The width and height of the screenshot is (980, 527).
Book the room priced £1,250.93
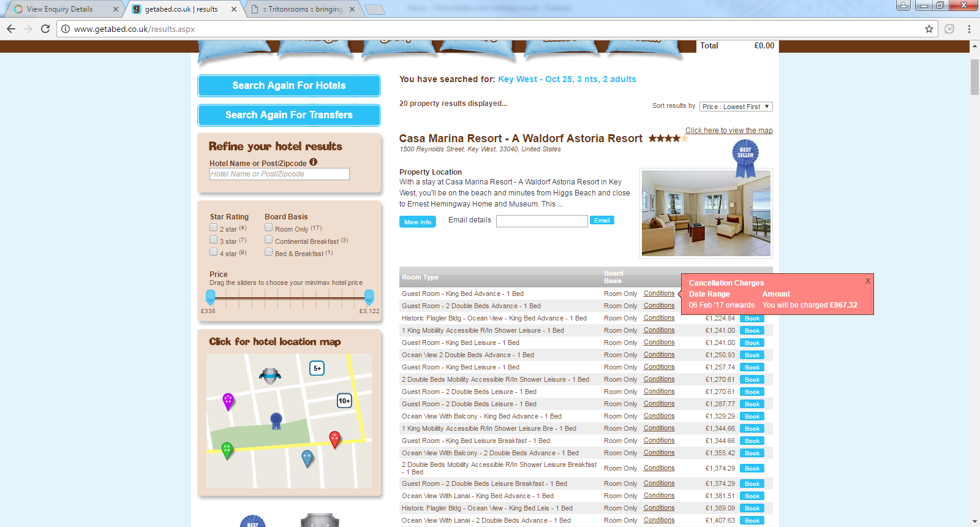point(752,355)
